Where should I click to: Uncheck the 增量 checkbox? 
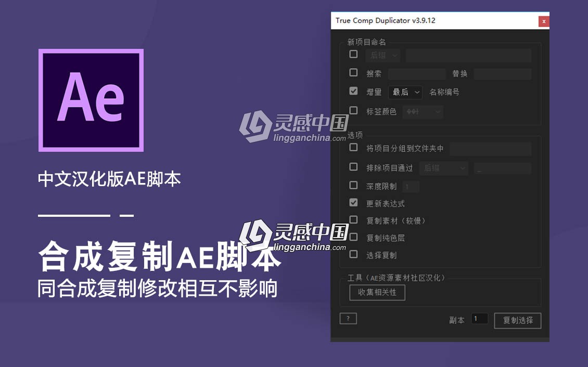353,91
